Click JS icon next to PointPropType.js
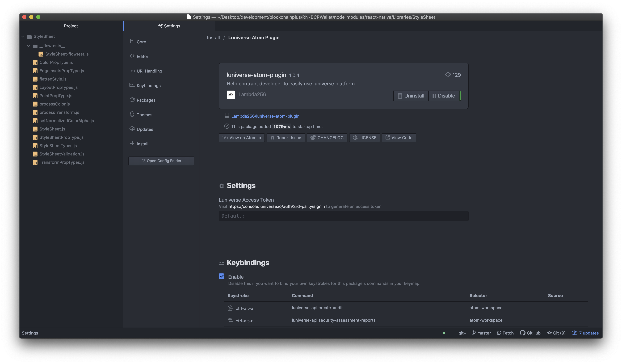The width and height of the screenshot is (622, 364). pyautogui.click(x=35, y=96)
